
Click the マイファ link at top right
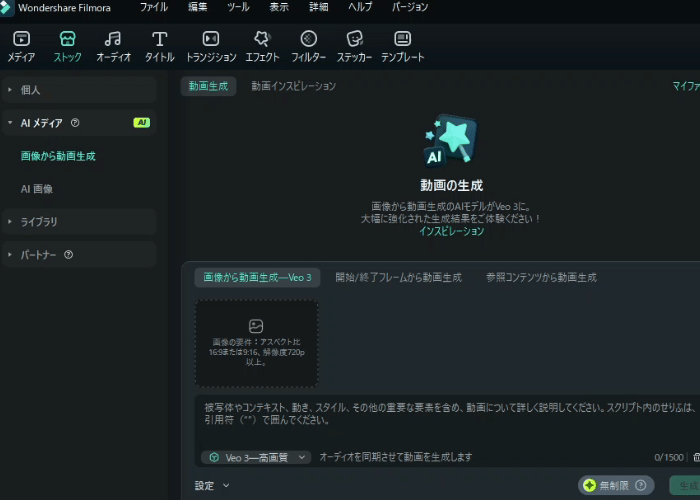click(x=686, y=86)
